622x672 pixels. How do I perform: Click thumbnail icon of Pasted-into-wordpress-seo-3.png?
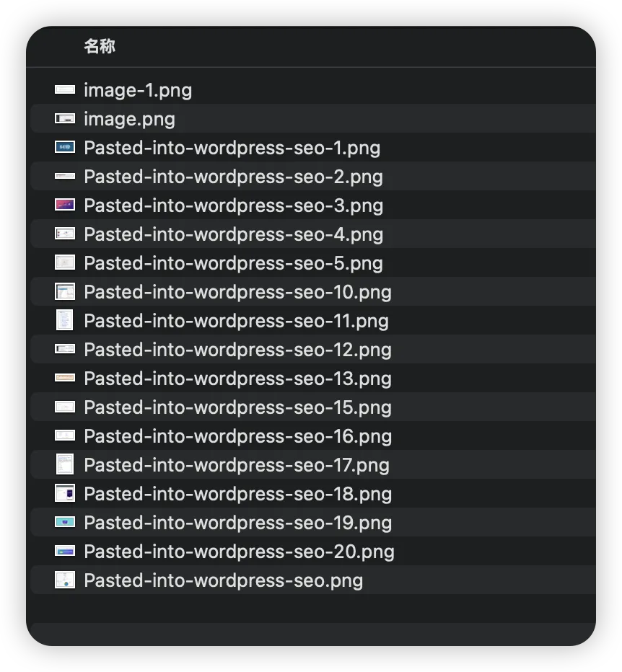click(65, 205)
